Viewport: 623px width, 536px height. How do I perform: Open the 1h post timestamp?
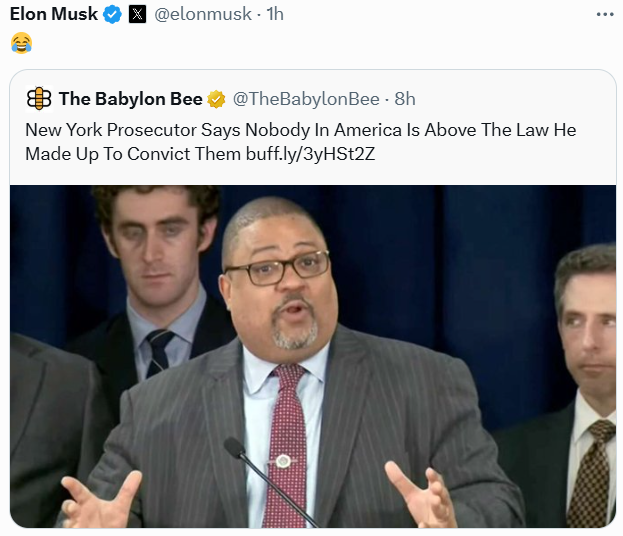(275, 14)
